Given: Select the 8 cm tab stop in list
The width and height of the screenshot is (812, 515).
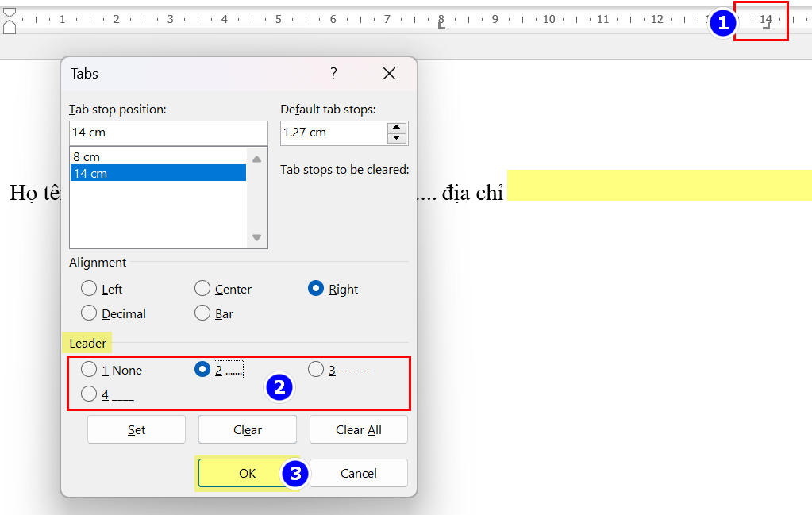Looking at the screenshot, I should [x=158, y=156].
